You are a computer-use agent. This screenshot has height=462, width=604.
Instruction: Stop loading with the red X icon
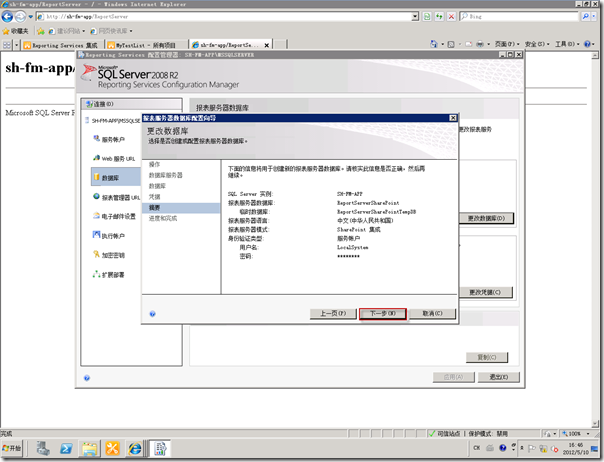[x=451, y=17]
